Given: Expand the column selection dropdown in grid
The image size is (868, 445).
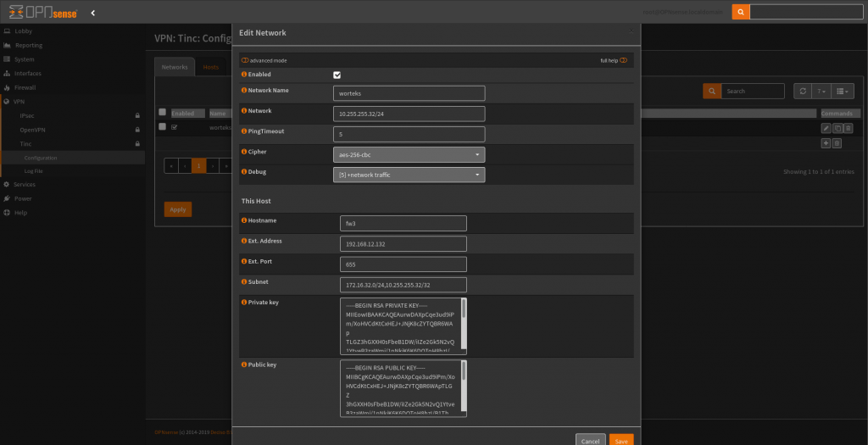Looking at the screenshot, I should click(843, 91).
